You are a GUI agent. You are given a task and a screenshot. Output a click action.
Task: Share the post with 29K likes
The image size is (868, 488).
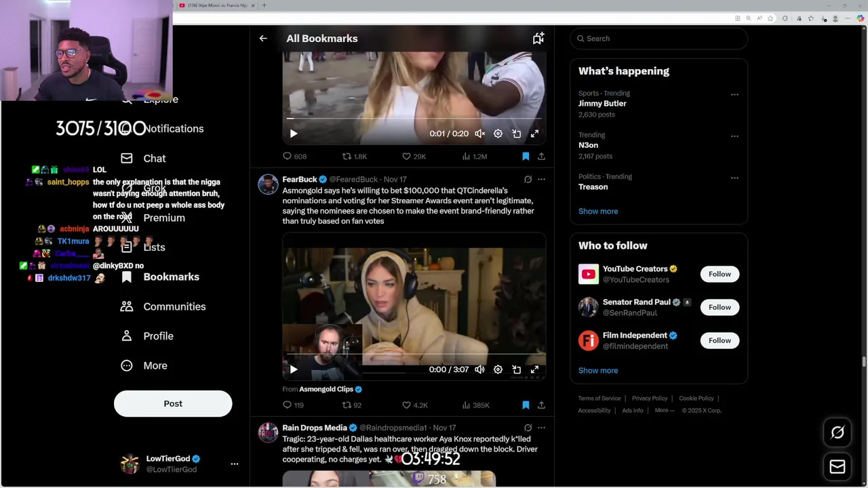coord(541,157)
